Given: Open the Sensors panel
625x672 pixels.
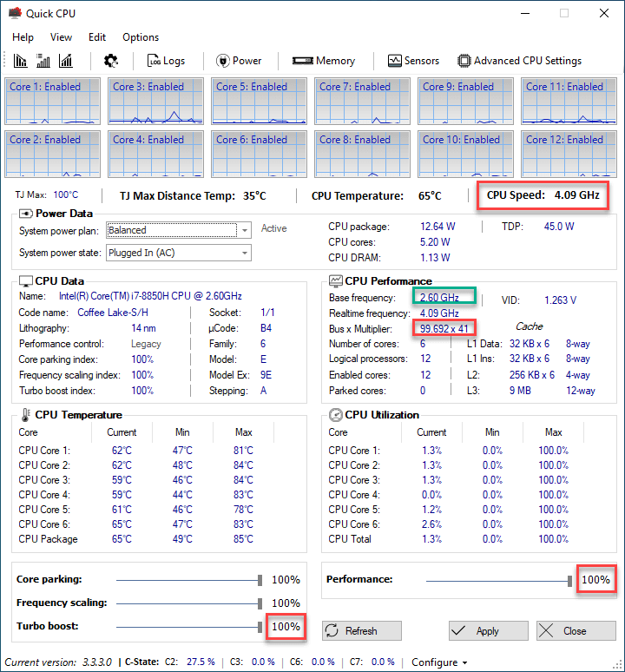Looking at the screenshot, I should click(x=413, y=61).
